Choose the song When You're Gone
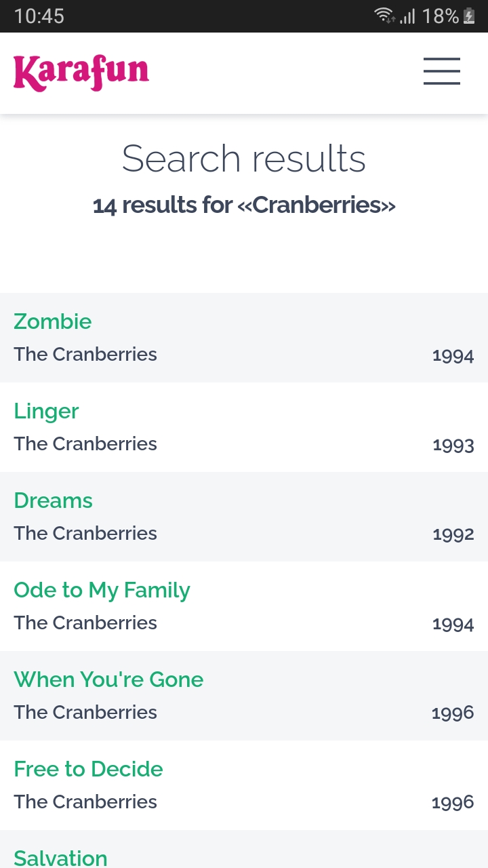 point(108,679)
